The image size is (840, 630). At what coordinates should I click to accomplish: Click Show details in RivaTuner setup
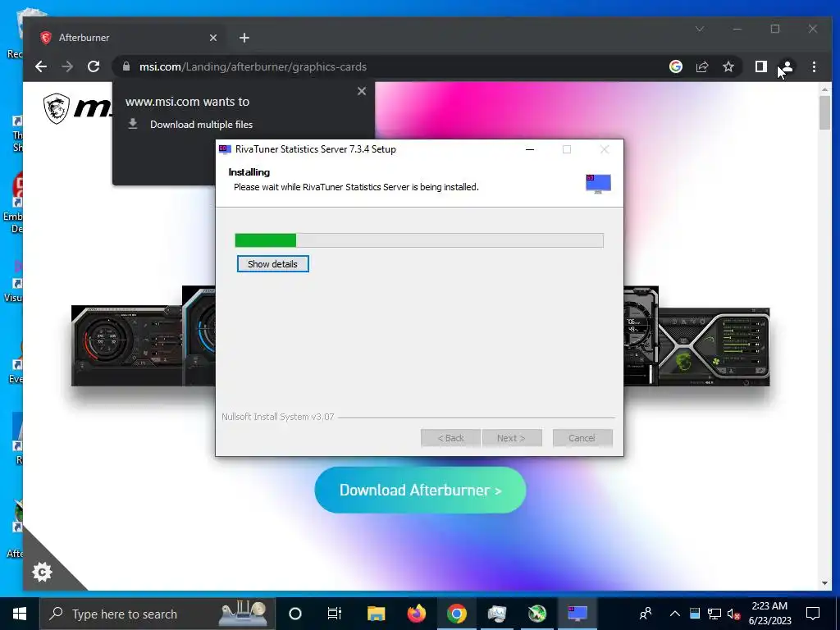tap(272, 264)
